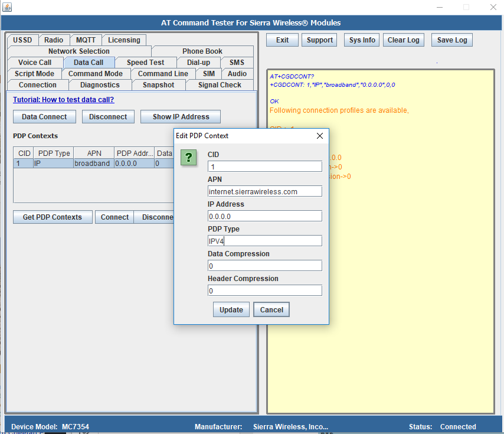Close the Edit PDP Context dialog
The width and height of the screenshot is (504, 434).
click(x=319, y=136)
